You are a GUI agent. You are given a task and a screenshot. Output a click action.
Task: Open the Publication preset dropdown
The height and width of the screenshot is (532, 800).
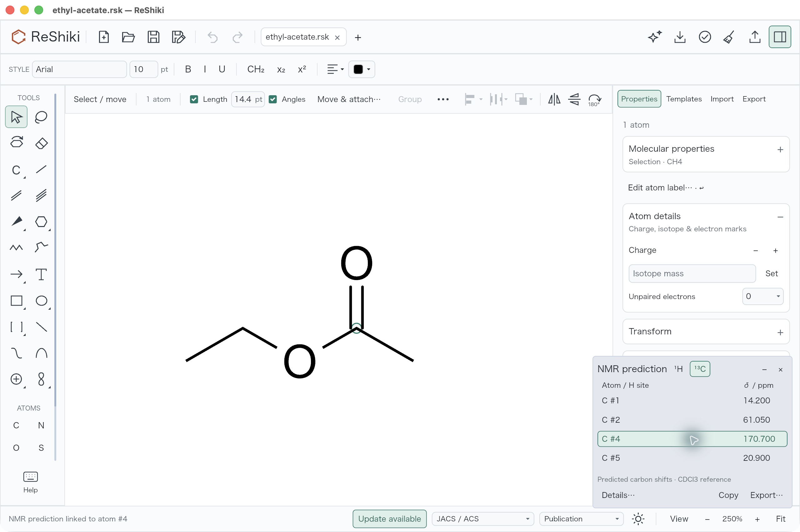(581, 519)
